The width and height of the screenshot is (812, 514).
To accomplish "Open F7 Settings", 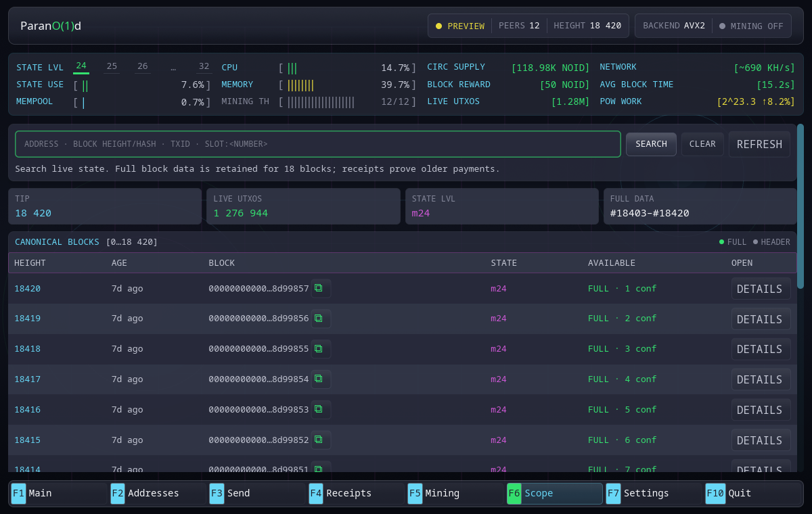I will tap(653, 493).
